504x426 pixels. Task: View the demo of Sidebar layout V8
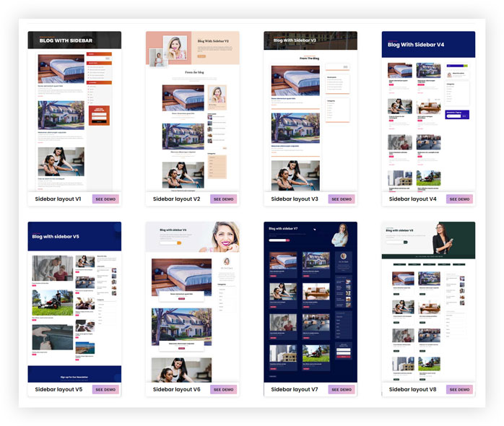coord(459,390)
